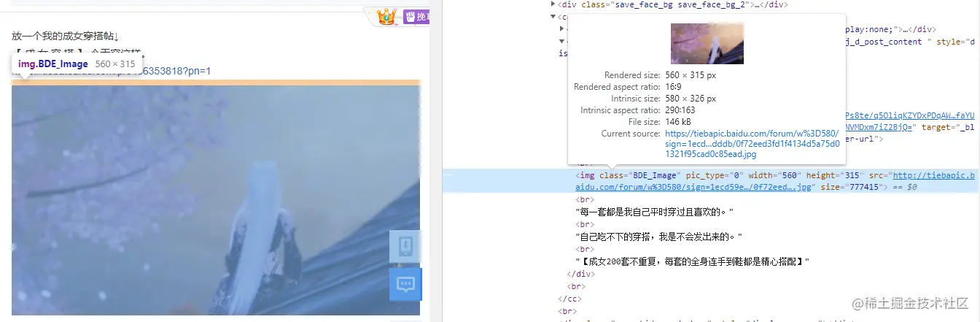
Task: Collapse the j_d_post_content div node
Action: 562,41
